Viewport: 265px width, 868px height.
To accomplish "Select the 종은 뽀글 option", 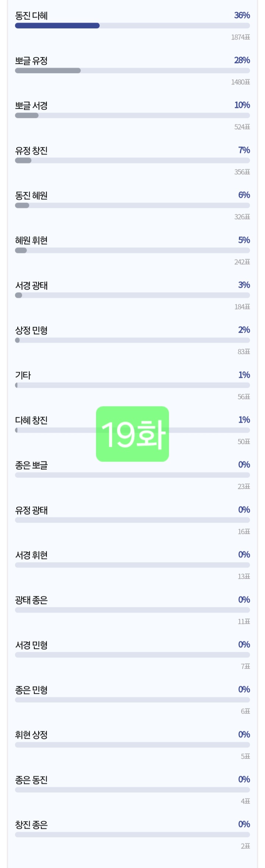I will tap(31, 465).
